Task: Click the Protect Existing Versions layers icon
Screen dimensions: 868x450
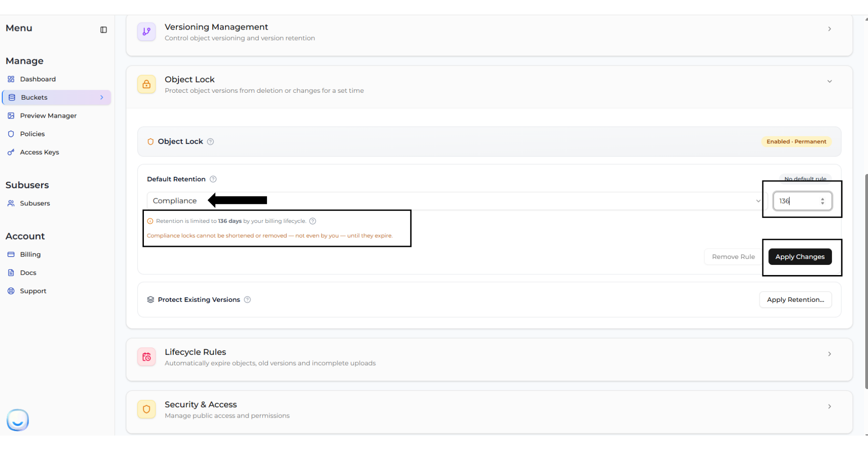Action: coord(150,300)
